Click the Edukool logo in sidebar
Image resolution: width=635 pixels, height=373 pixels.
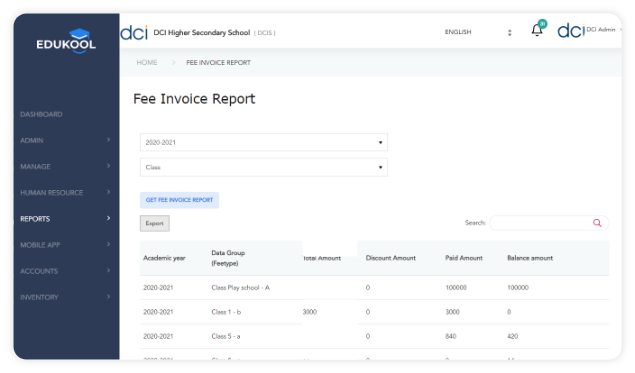point(66,41)
